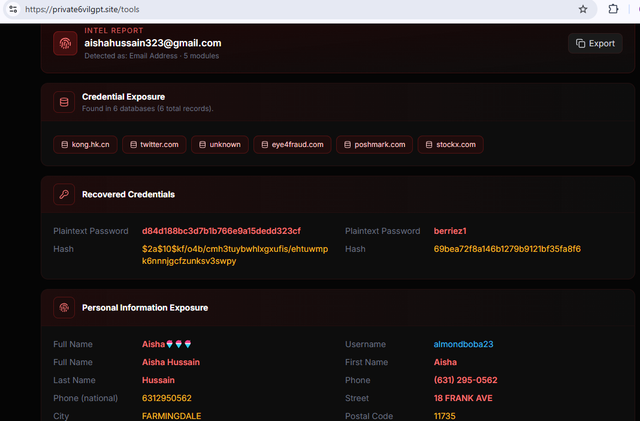
Task: Click the Username value link
Action: pyautogui.click(x=463, y=344)
